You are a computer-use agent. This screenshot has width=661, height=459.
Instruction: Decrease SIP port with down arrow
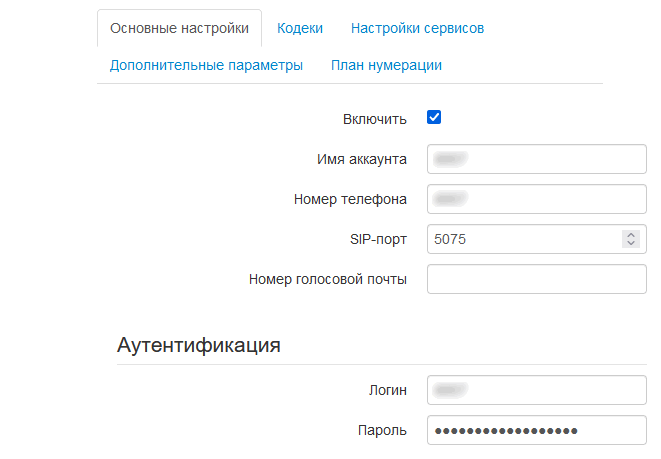(631, 243)
